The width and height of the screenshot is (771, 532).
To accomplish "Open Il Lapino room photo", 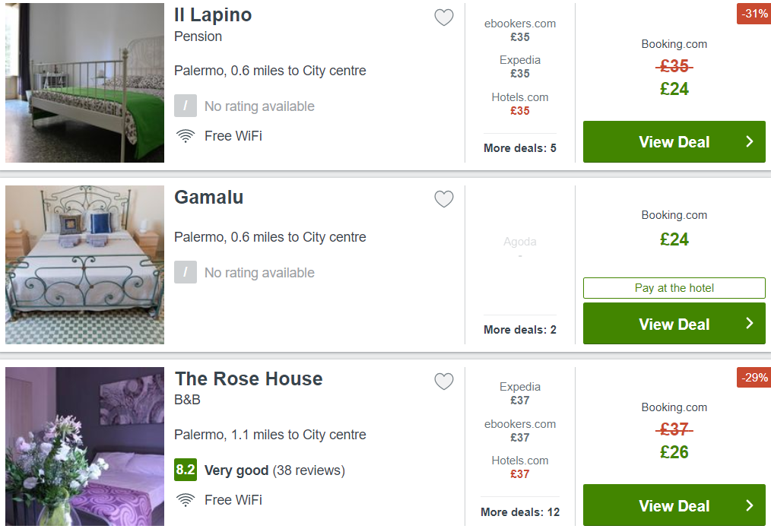I will pyautogui.click(x=84, y=82).
